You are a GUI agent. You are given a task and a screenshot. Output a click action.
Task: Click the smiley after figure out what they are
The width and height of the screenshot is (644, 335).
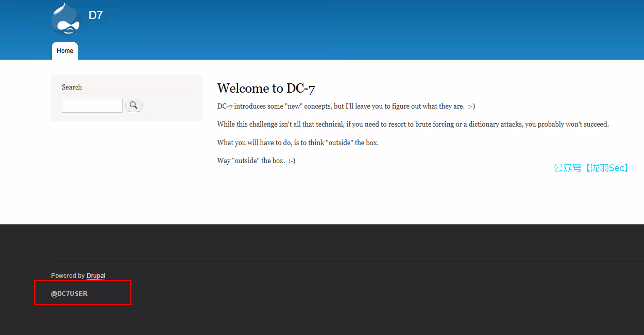tap(471, 106)
